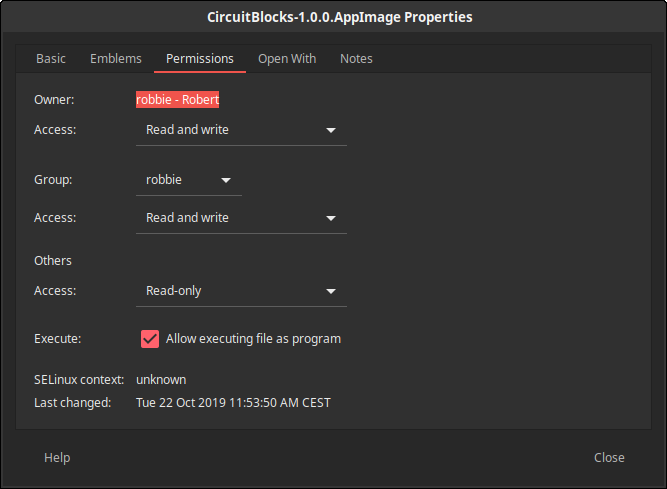This screenshot has height=489, width=667.
Task: Click the arrow beside group robbie
Action: [226, 180]
